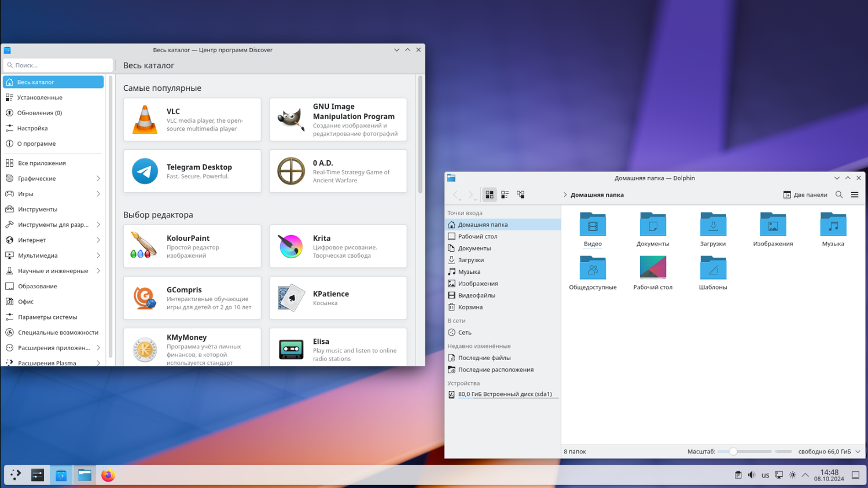Open the Специальные возможности category

pyautogui.click(x=53, y=333)
